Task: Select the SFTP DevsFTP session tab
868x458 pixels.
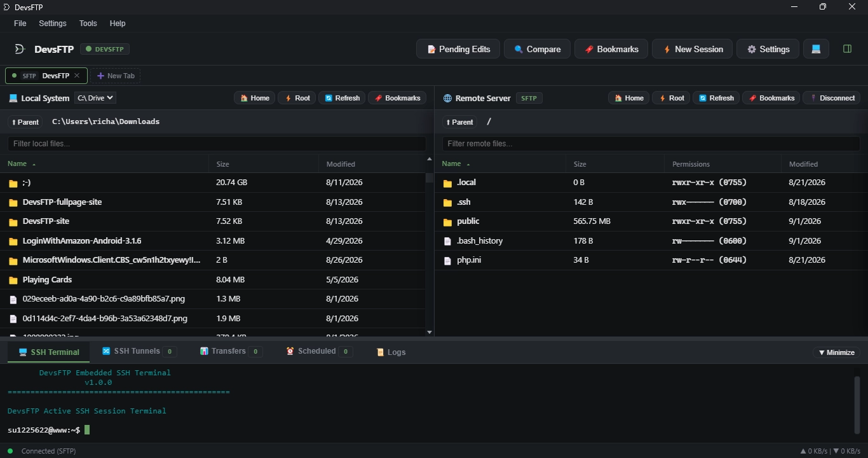Action: pyautogui.click(x=46, y=76)
